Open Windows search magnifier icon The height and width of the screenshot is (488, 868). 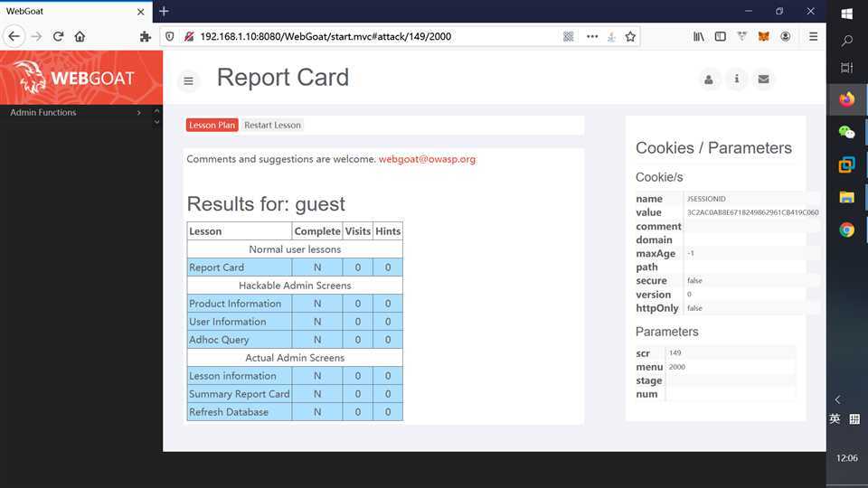[846, 41]
